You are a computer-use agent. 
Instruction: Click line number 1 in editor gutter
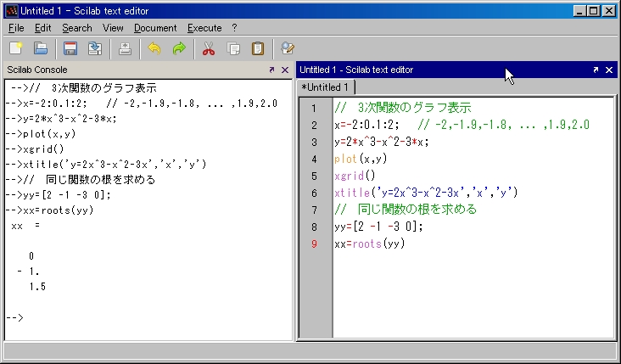point(314,108)
